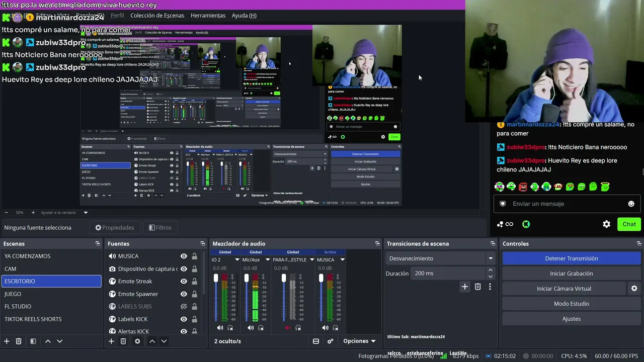Switch the audio mixer layout icon

click(316, 341)
